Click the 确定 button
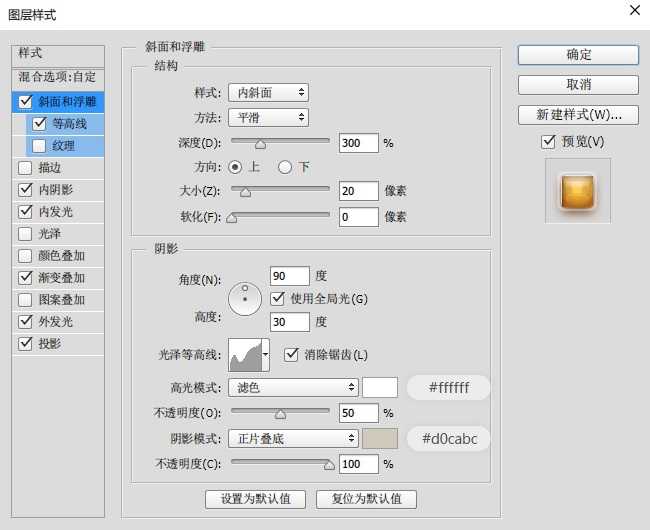The height and width of the screenshot is (530, 650). point(578,54)
